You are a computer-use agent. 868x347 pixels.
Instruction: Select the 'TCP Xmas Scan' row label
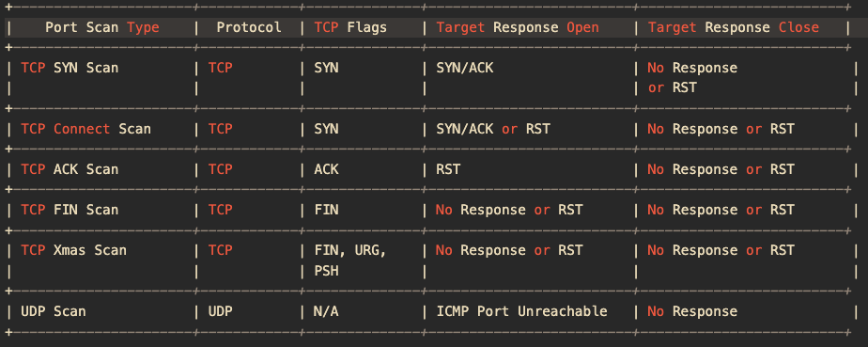(73, 250)
